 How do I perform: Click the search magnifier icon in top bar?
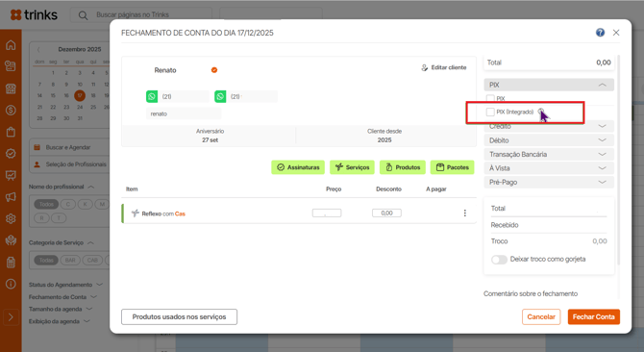coord(83,15)
